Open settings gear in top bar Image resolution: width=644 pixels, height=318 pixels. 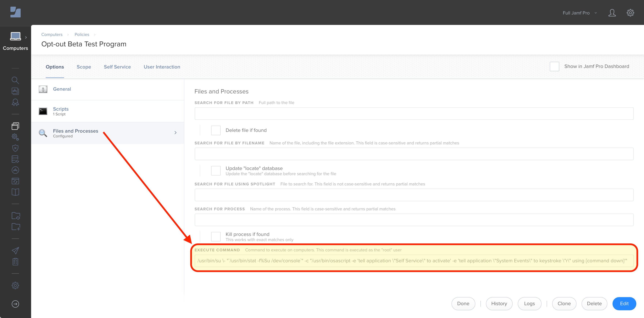630,12
